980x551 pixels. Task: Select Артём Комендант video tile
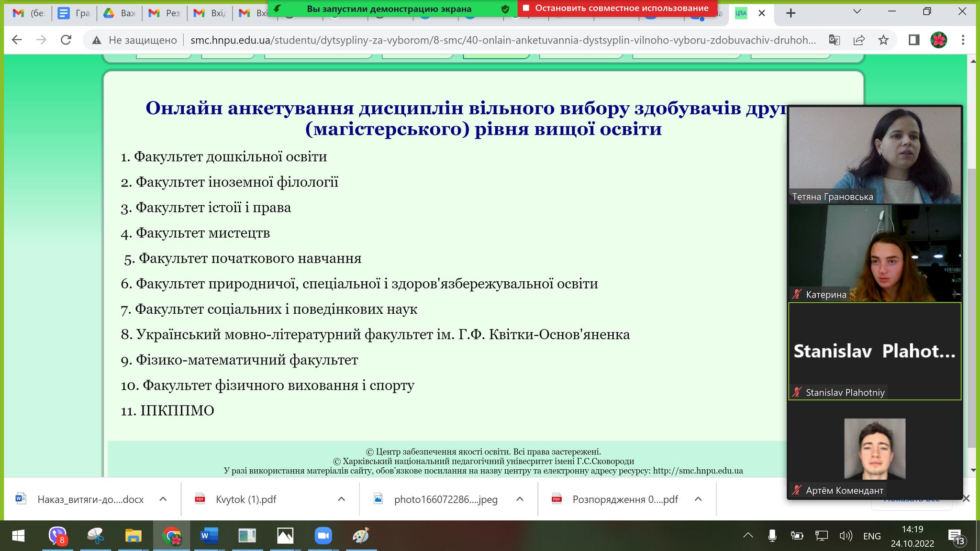(x=875, y=449)
